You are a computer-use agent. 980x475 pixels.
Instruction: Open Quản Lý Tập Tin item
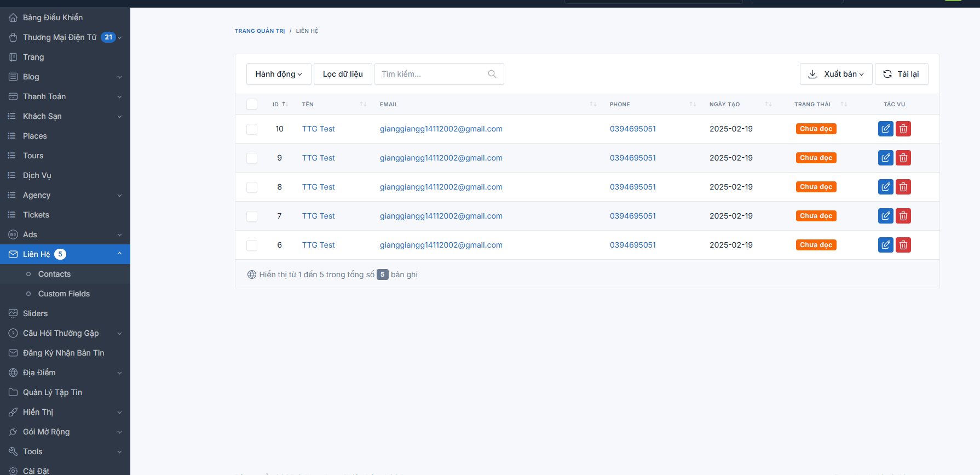click(65, 392)
